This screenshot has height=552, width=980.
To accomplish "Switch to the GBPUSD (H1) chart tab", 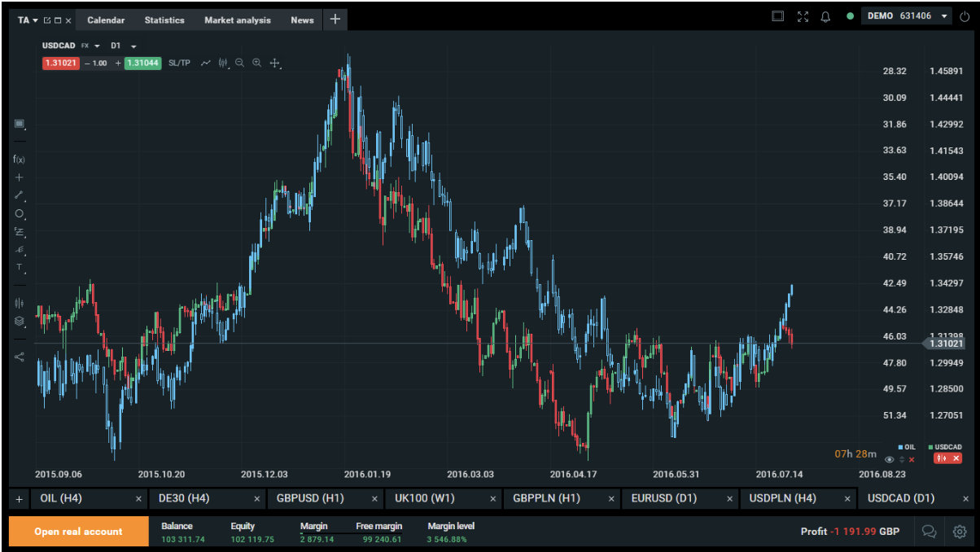I will pyautogui.click(x=309, y=498).
